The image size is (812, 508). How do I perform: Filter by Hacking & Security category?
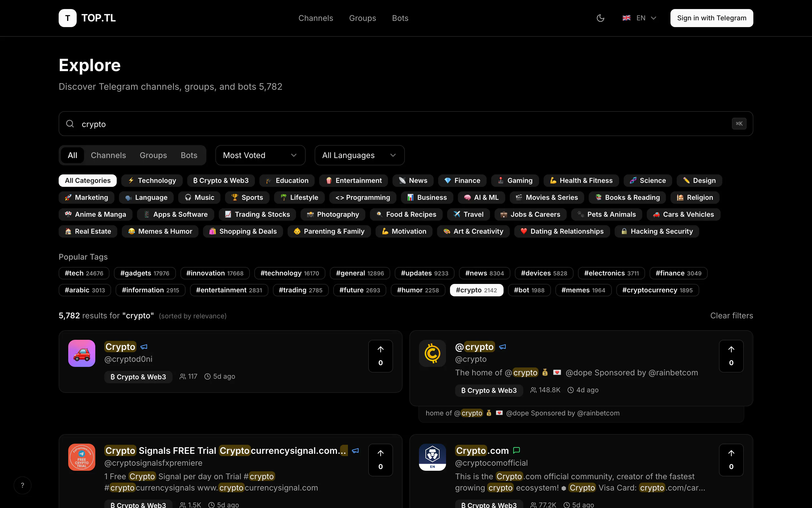point(657,231)
